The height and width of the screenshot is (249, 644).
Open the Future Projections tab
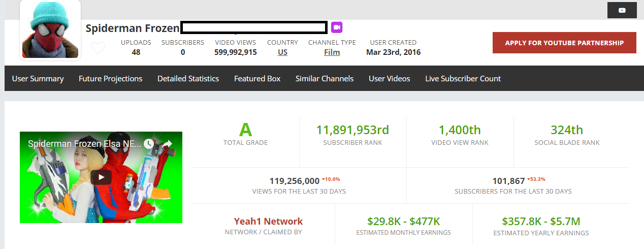[110, 78]
